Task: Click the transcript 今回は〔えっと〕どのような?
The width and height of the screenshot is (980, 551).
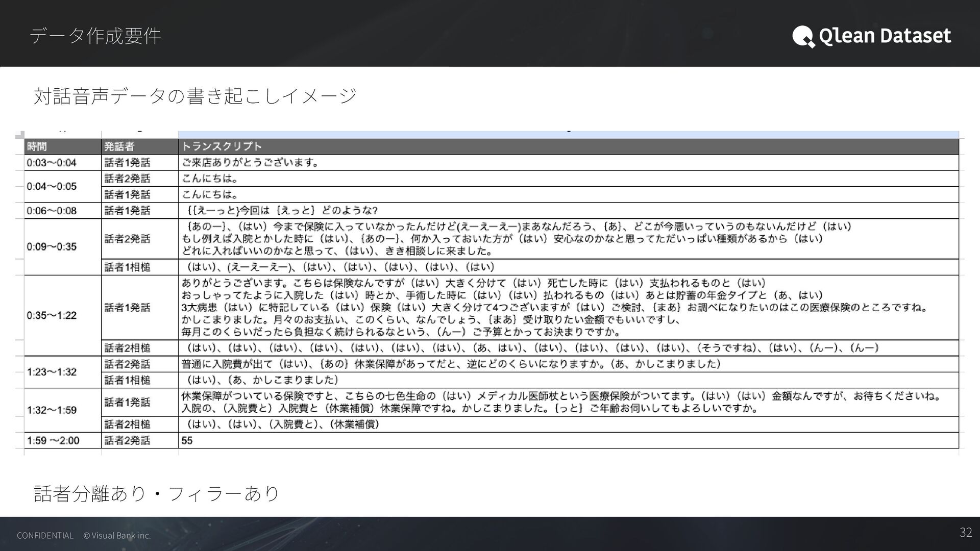Action: click(308, 211)
